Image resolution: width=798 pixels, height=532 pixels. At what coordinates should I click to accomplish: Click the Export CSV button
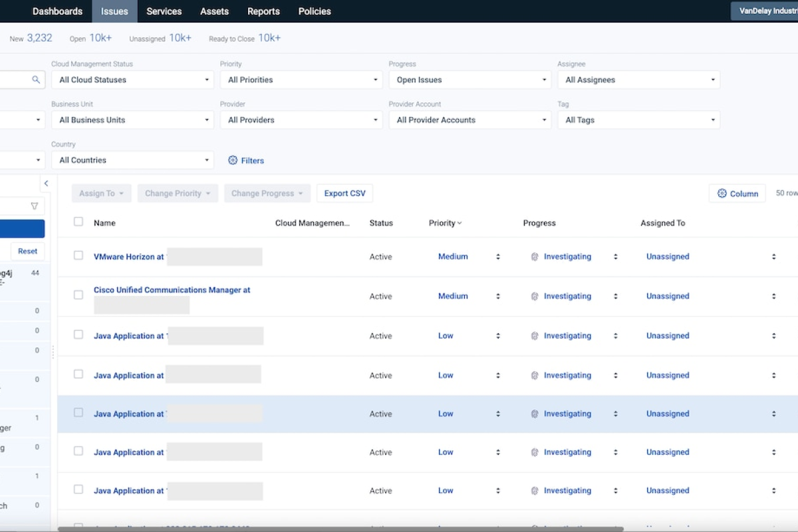click(x=345, y=194)
